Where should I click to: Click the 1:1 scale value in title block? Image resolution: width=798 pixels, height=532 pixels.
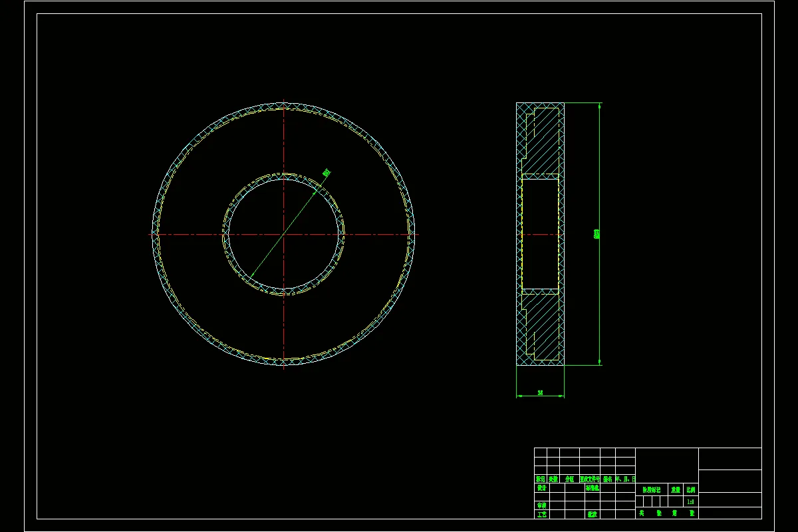click(x=690, y=502)
